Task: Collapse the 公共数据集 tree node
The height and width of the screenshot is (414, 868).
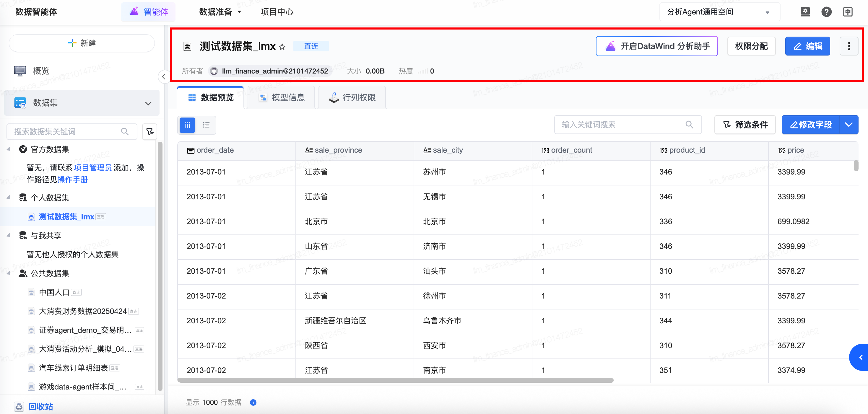Action: (x=9, y=273)
